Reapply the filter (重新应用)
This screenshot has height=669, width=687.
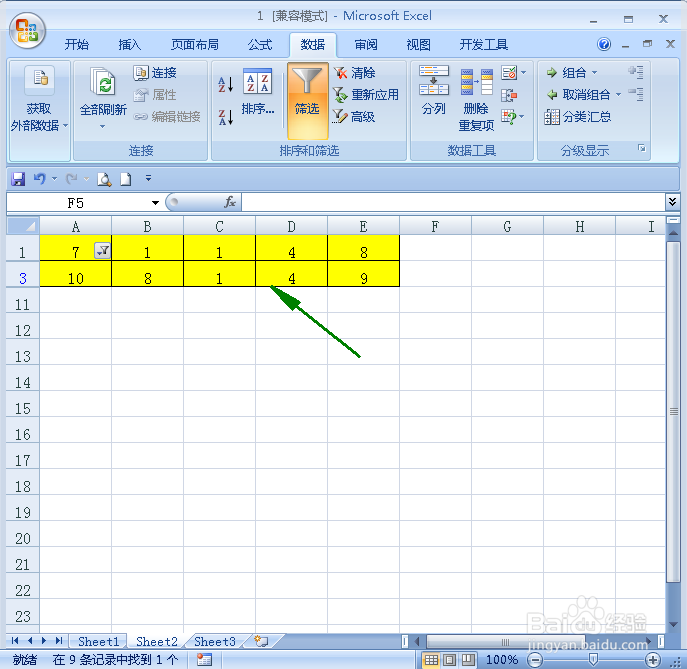tap(366, 95)
